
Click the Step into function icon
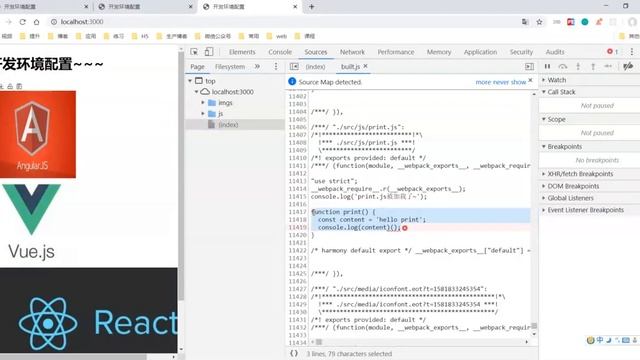[x=578, y=66]
